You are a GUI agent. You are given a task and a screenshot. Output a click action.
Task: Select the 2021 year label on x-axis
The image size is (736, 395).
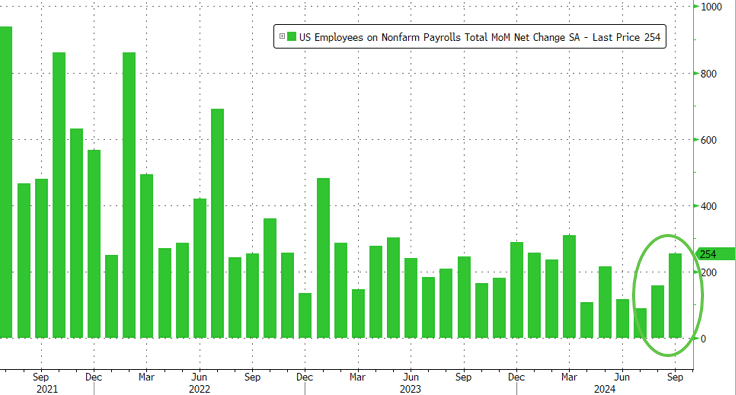coord(47,389)
